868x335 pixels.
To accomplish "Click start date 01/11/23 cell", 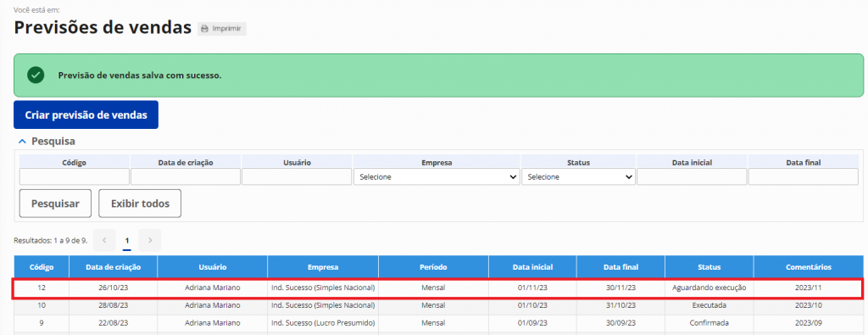I will click(x=532, y=288).
